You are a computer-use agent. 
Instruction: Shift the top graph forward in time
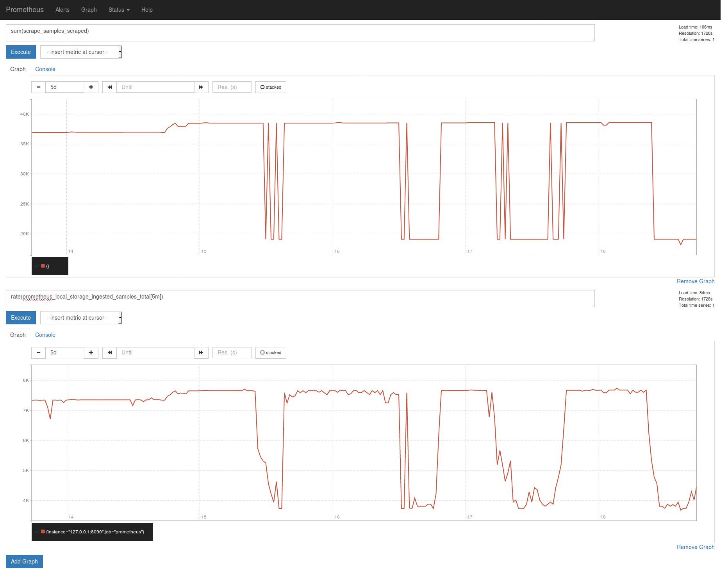click(201, 87)
